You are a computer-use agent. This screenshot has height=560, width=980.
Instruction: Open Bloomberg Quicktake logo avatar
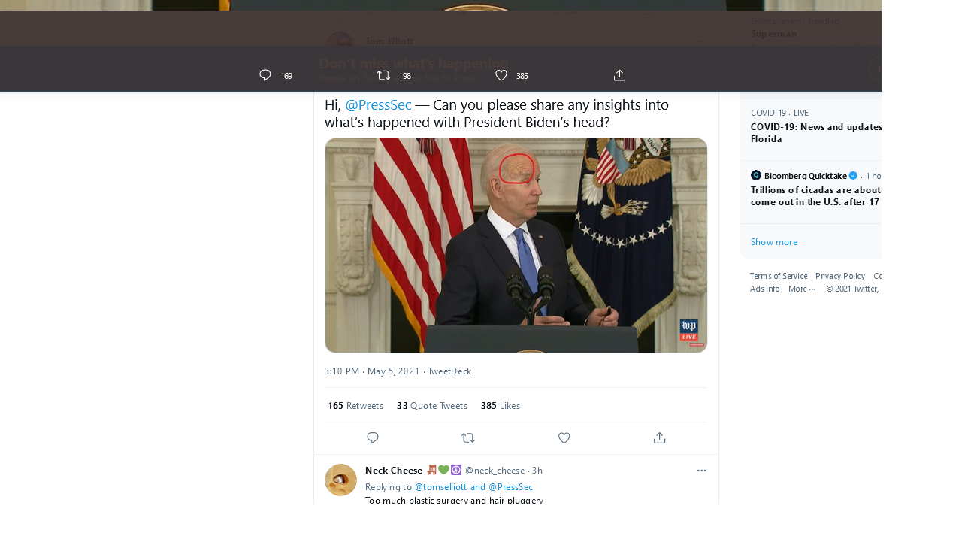pos(756,175)
